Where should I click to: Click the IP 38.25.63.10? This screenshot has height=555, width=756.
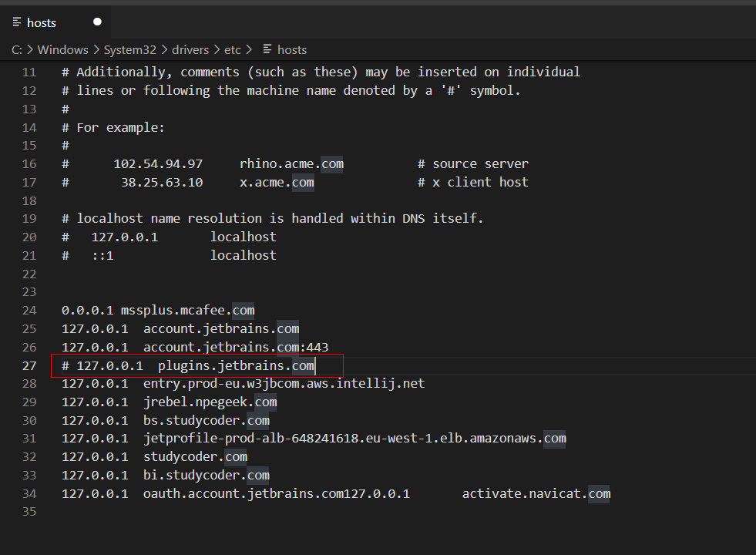[x=162, y=182]
